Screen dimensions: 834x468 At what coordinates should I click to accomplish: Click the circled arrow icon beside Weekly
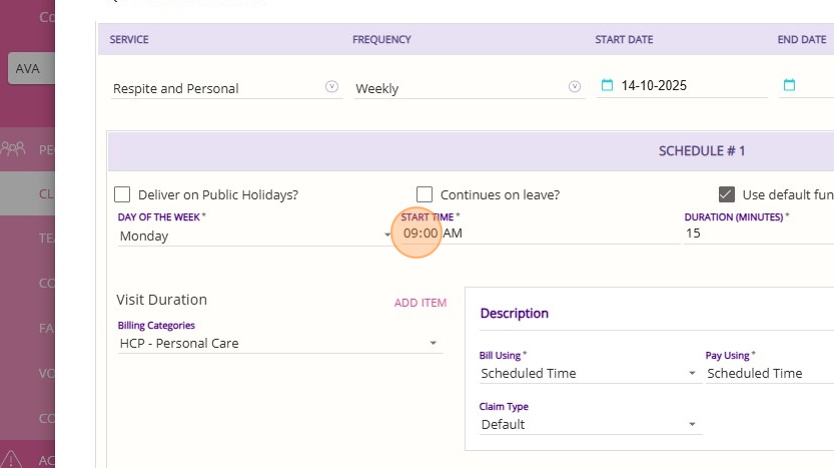pyautogui.click(x=575, y=87)
